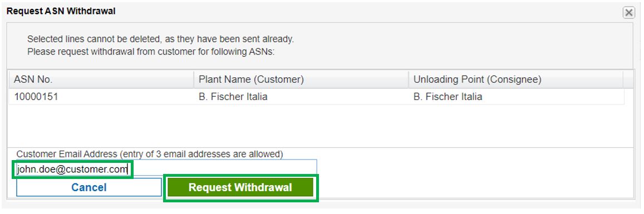Image resolution: width=644 pixels, height=214 pixels.
Task: Click divider between ASN No. and Plant Name headers
Action: point(194,79)
